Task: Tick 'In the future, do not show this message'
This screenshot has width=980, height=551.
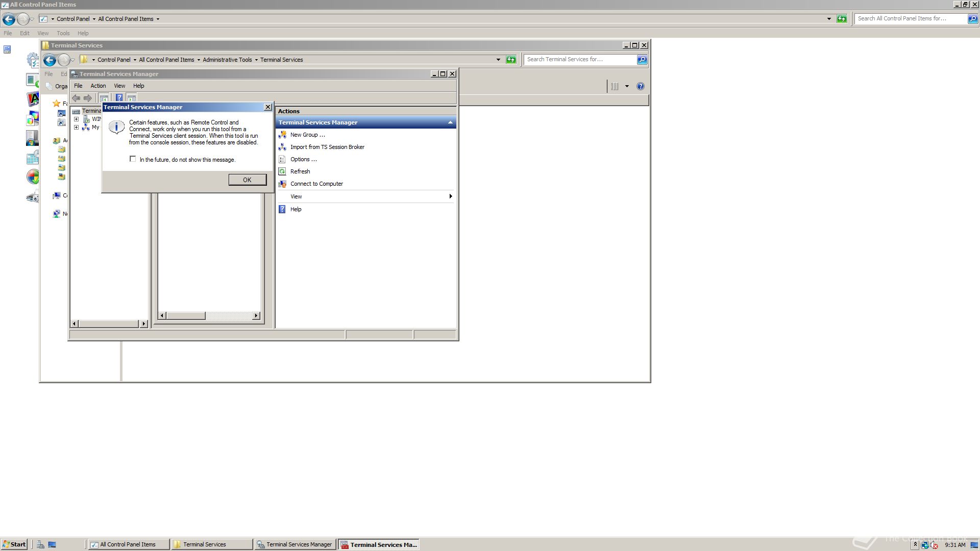Action: pos(133,159)
